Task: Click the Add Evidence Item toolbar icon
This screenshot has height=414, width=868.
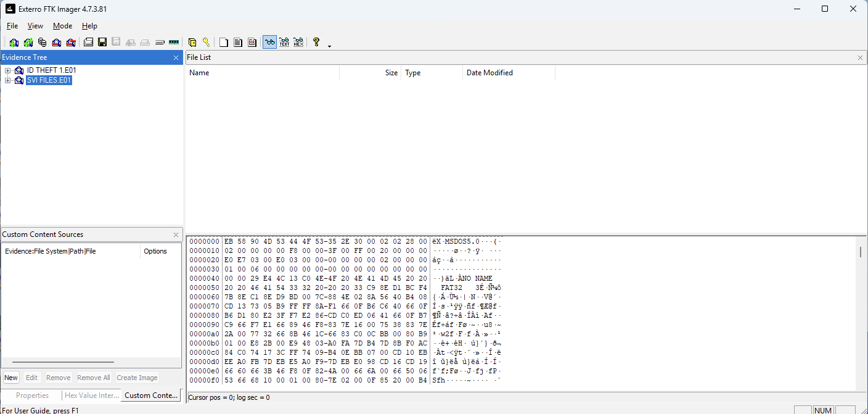Action: point(14,43)
